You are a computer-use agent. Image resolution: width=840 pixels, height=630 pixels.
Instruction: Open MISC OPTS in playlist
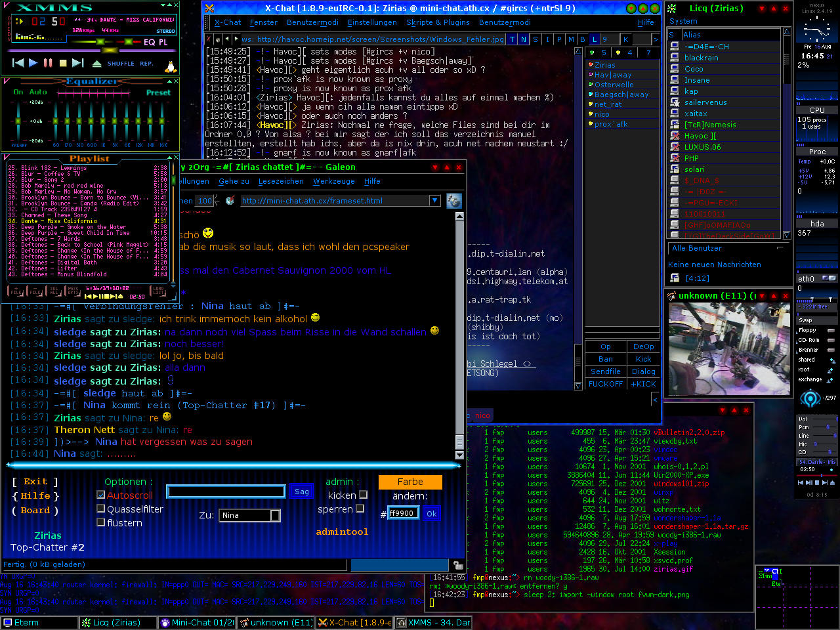pos(73,291)
